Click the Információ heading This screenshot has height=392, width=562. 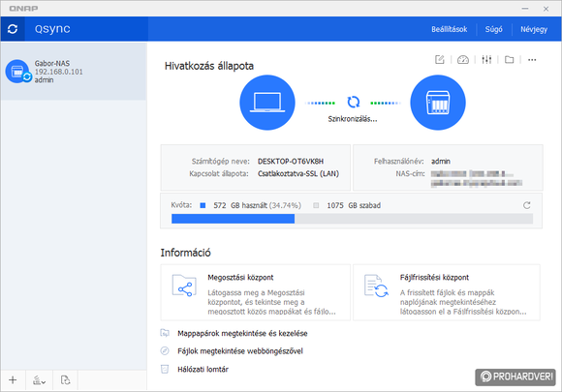click(x=186, y=253)
